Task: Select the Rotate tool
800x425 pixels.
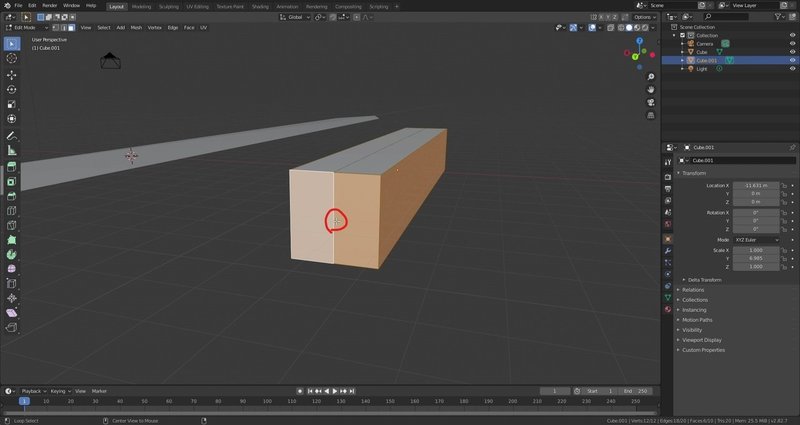Action: click(x=11, y=89)
